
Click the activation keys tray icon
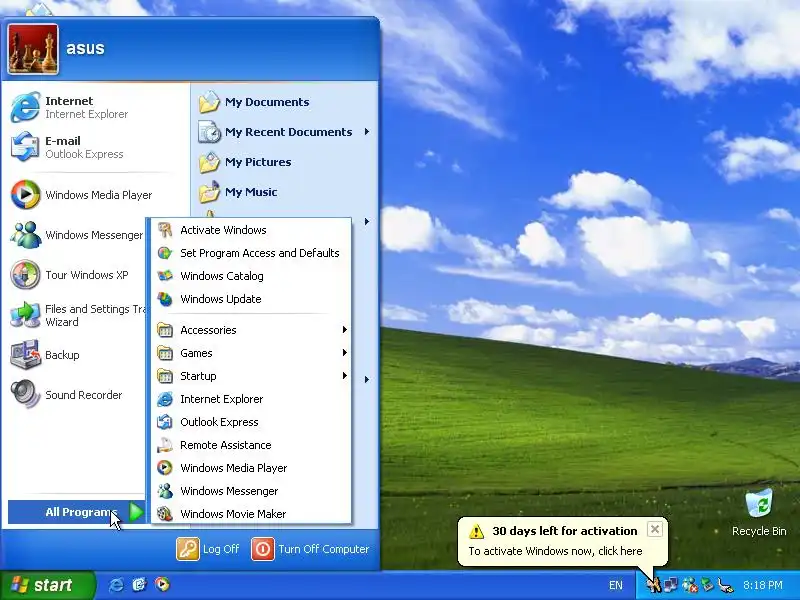(654, 585)
